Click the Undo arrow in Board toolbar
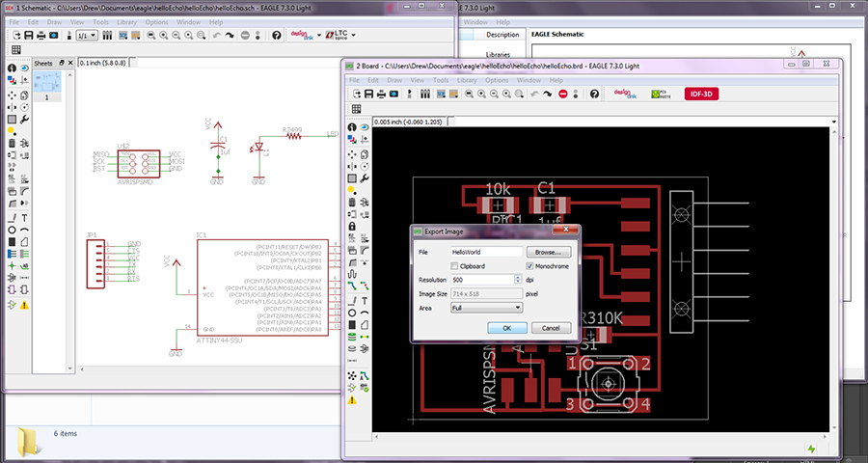 [x=534, y=95]
